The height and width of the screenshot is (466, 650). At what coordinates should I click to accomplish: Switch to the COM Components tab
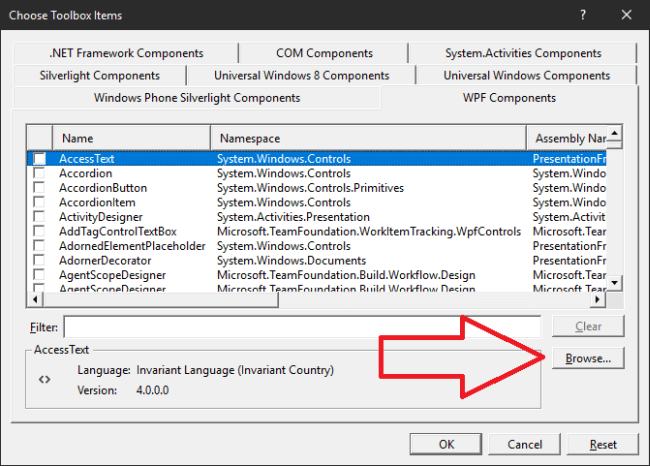pyautogui.click(x=324, y=53)
